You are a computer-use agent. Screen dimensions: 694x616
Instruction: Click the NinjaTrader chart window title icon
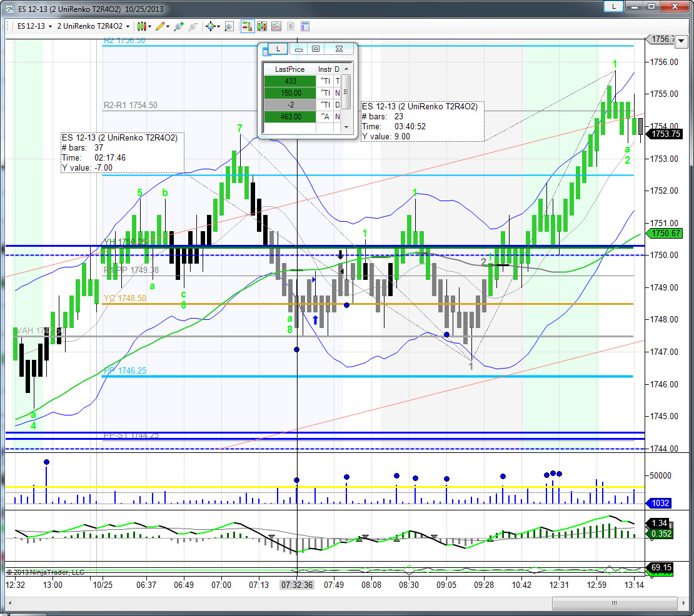(10, 9)
